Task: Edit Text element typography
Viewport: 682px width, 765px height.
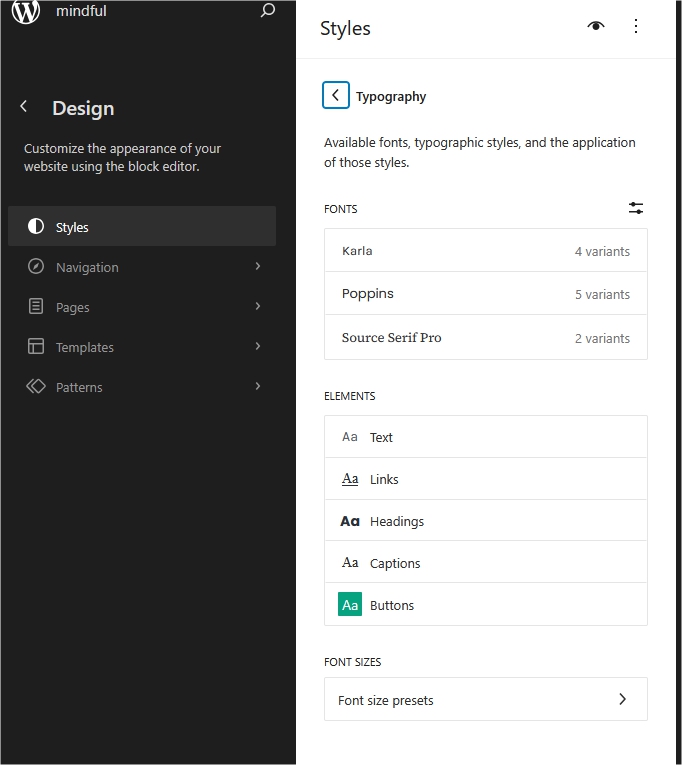Action: click(x=485, y=437)
